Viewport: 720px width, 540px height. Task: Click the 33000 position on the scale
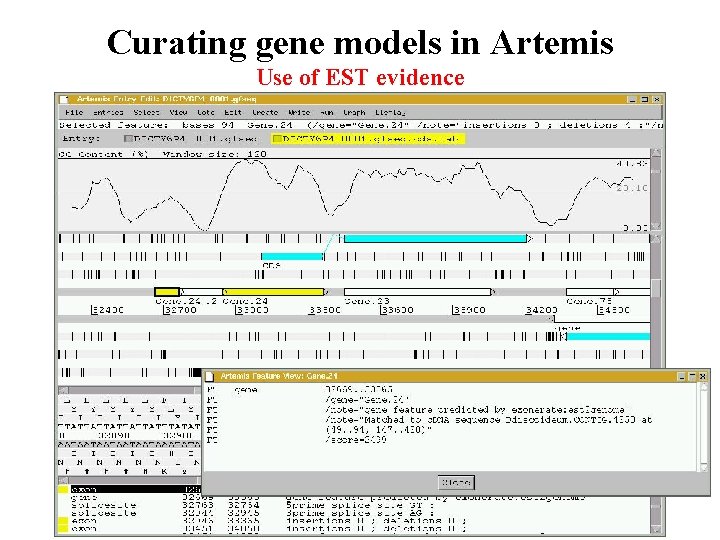point(252,310)
